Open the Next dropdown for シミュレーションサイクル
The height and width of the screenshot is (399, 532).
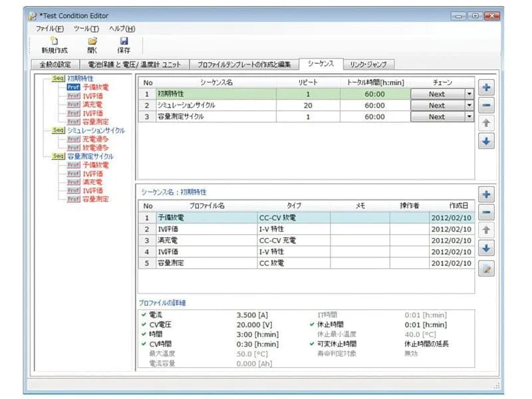coord(467,105)
